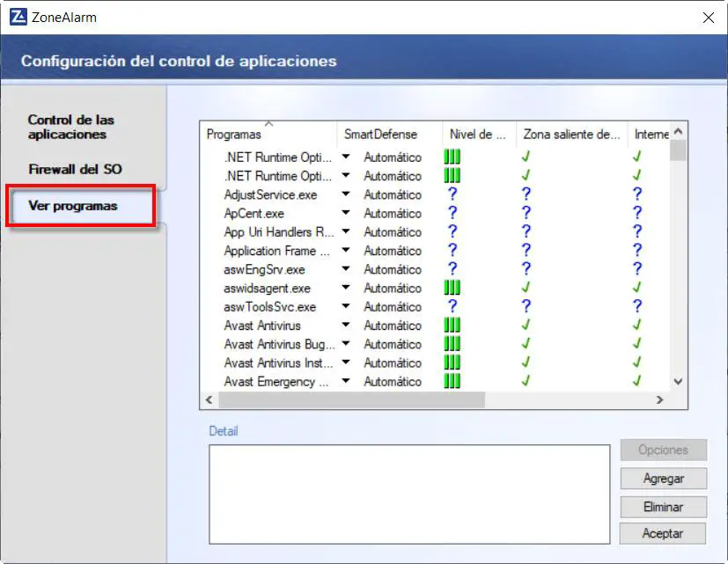Viewport: 728px width, 564px height.
Task: Click the Zona saliente de... column header
Action: coord(572,134)
